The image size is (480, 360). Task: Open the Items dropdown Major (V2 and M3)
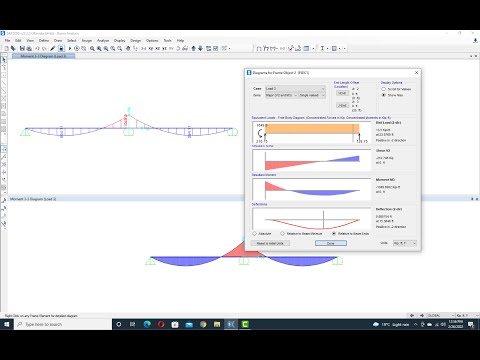tap(281, 95)
